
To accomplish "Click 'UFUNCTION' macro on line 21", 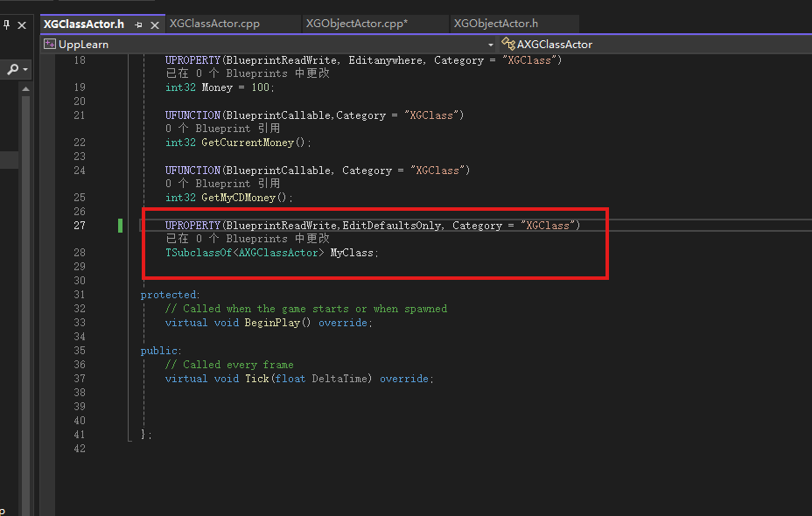I will (x=192, y=115).
